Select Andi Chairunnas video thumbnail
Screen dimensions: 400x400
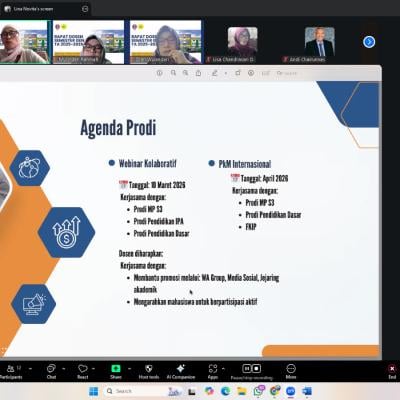[319, 42]
